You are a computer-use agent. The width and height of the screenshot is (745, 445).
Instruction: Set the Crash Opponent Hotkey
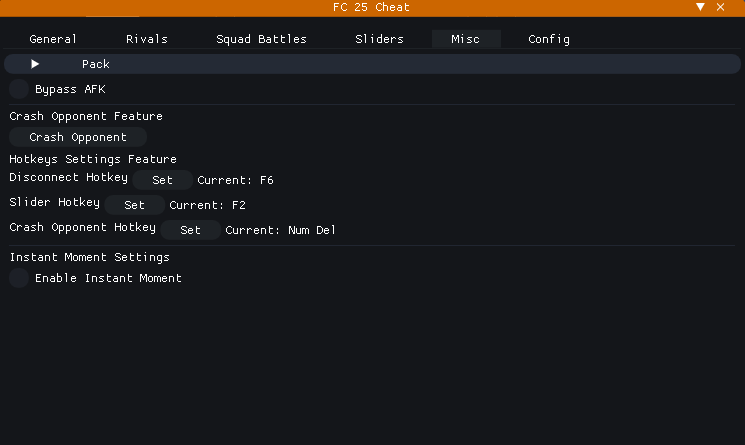pos(190,230)
